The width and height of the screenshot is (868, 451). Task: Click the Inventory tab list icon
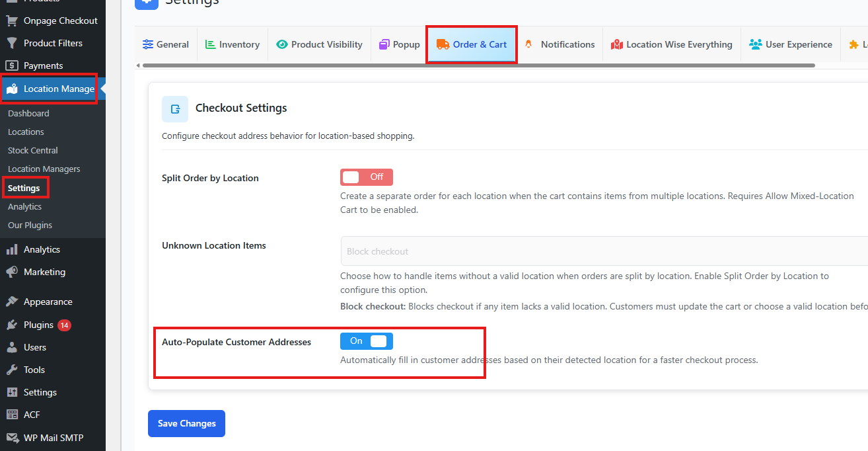tap(210, 44)
